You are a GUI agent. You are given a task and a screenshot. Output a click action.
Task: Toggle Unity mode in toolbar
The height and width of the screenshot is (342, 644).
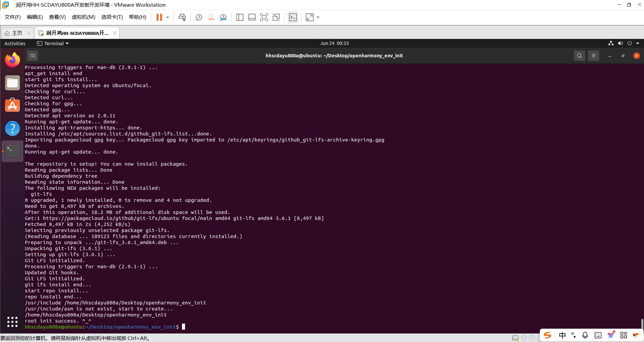coord(276,17)
